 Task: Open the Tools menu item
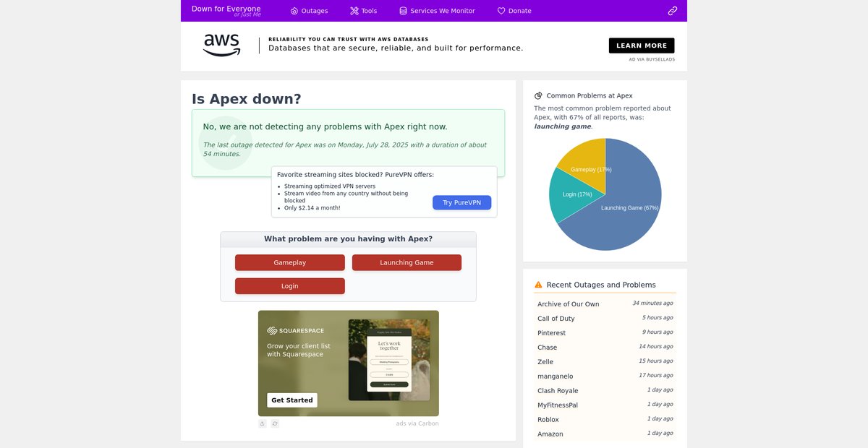(x=363, y=11)
